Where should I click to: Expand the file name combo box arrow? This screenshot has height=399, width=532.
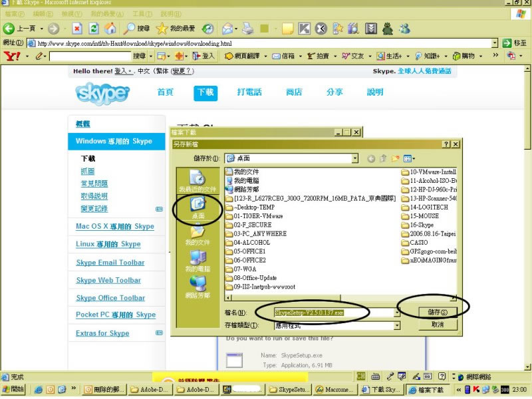click(396, 313)
